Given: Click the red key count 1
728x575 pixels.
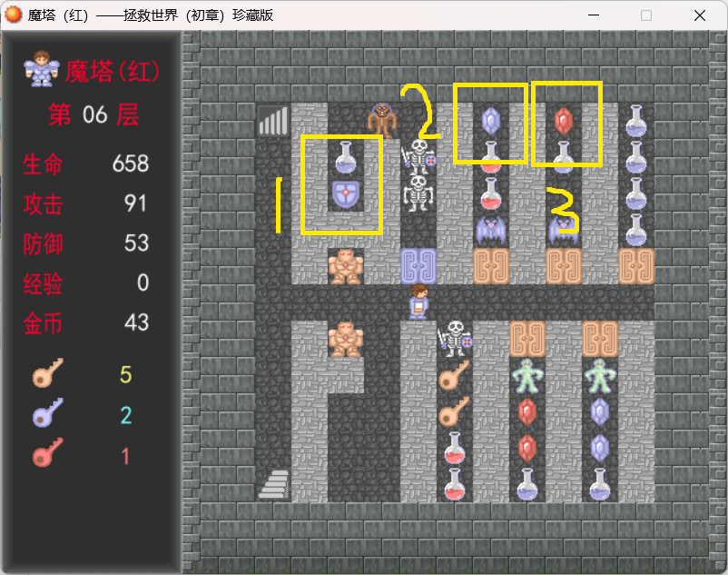Looking at the screenshot, I should [x=125, y=456].
